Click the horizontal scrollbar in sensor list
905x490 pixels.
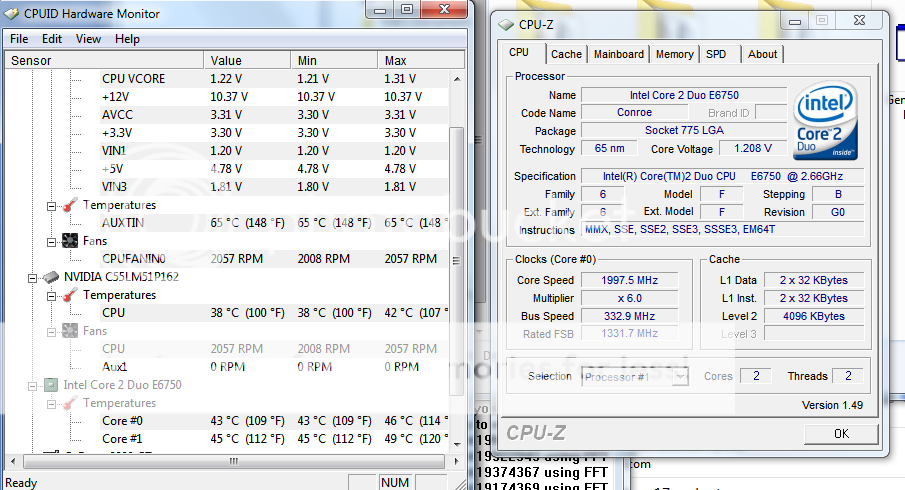[230, 462]
